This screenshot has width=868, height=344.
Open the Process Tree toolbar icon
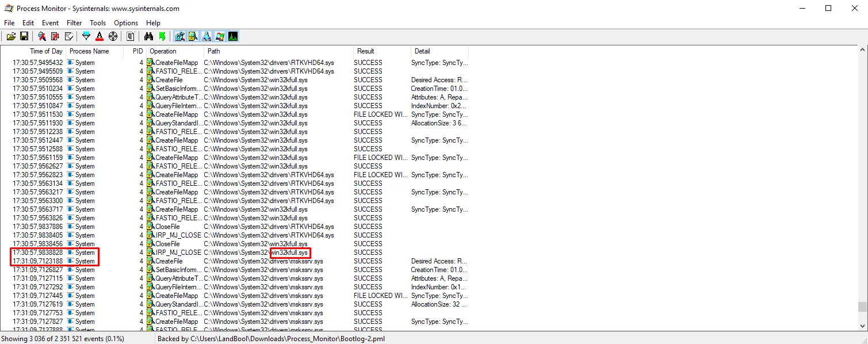pos(131,36)
